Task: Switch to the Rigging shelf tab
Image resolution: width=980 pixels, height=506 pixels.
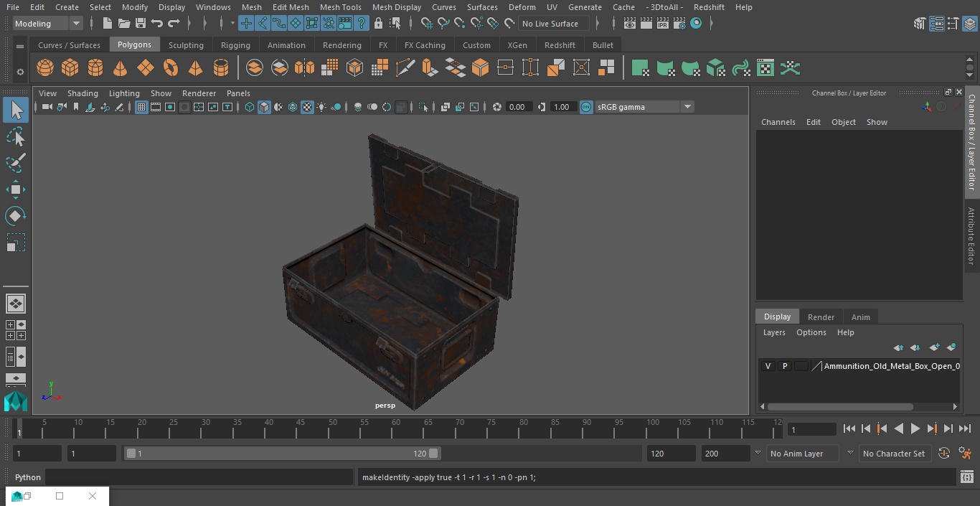Action: click(x=235, y=44)
